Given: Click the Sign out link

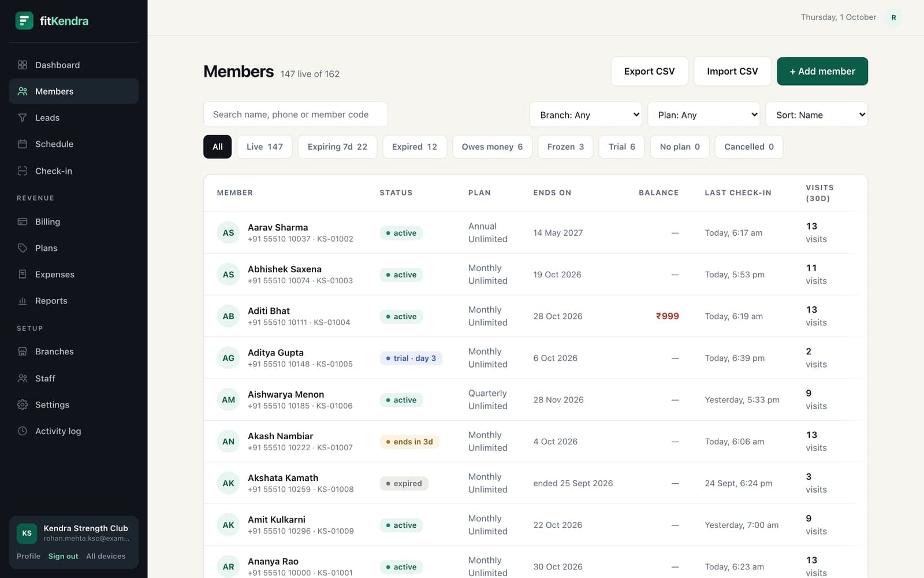Looking at the screenshot, I should point(63,556).
